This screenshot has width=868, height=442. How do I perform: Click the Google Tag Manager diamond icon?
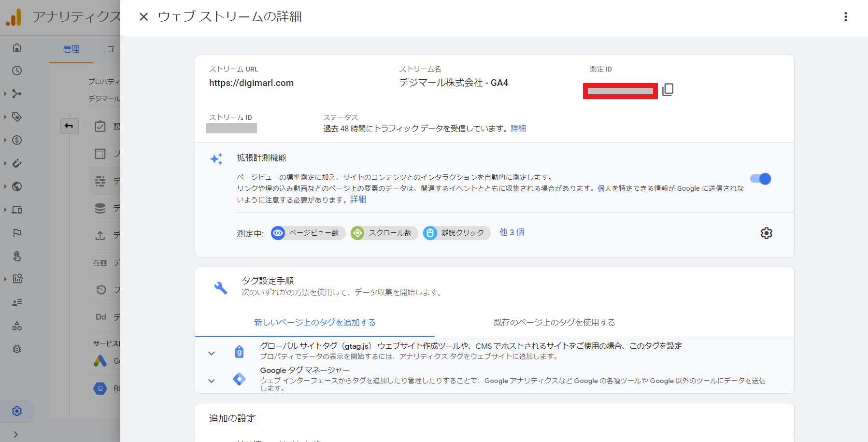[x=239, y=379]
